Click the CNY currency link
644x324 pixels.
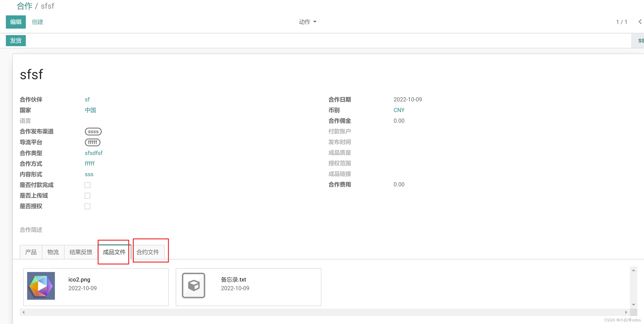(399, 110)
